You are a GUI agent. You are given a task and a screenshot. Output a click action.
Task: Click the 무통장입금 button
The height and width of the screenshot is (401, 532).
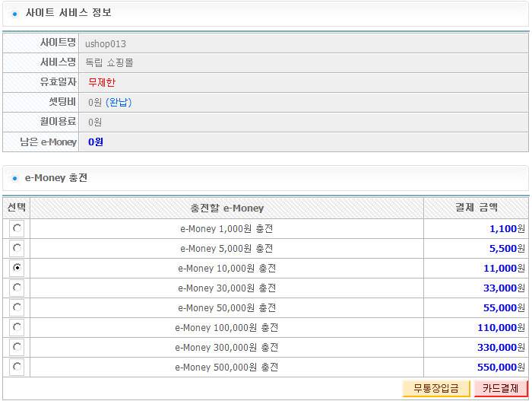(436, 388)
